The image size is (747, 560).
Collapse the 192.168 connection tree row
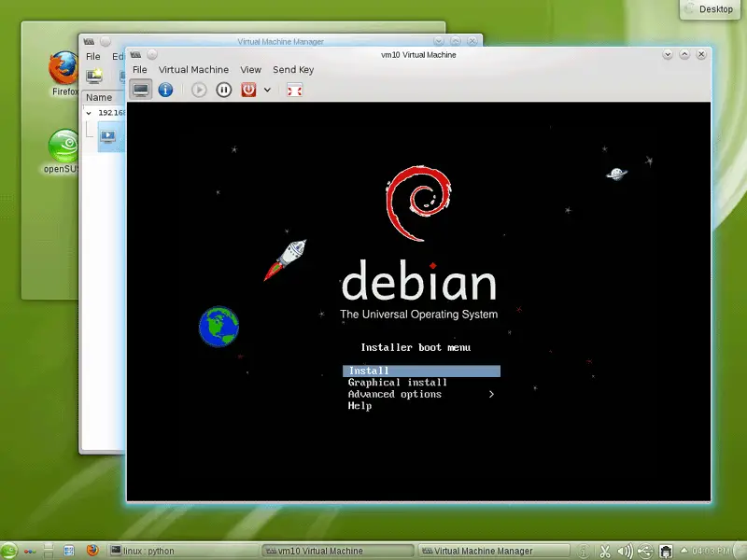[x=89, y=113]
